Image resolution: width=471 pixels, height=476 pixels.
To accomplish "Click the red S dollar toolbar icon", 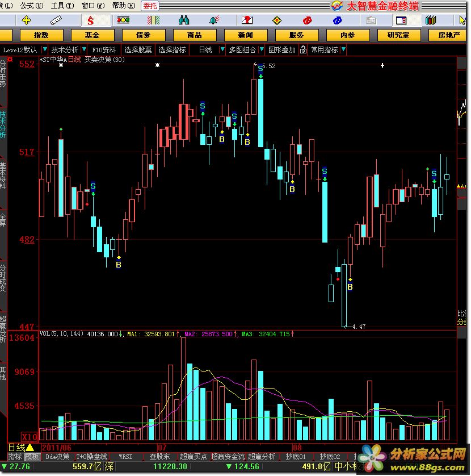I will pyautogui.click(x=90, y=20).
